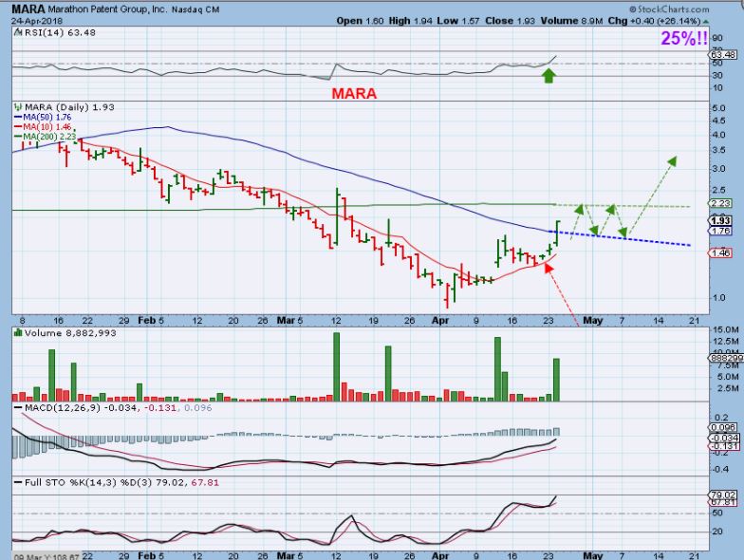Image resolution: width=744 pixels, height=560 pixels.
Task: Click the -0.131 MACD signal value tag
Action: click(x=723, y=446)
